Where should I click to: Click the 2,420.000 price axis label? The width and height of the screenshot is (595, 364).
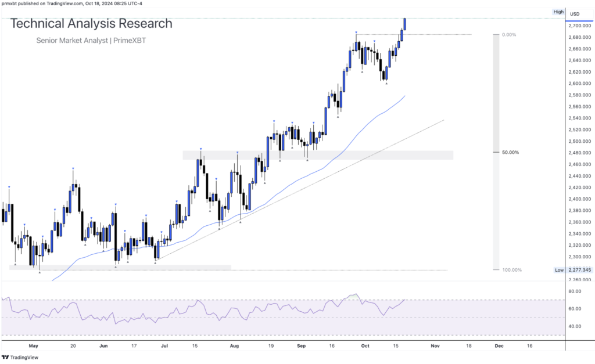[x=579, y=188]
